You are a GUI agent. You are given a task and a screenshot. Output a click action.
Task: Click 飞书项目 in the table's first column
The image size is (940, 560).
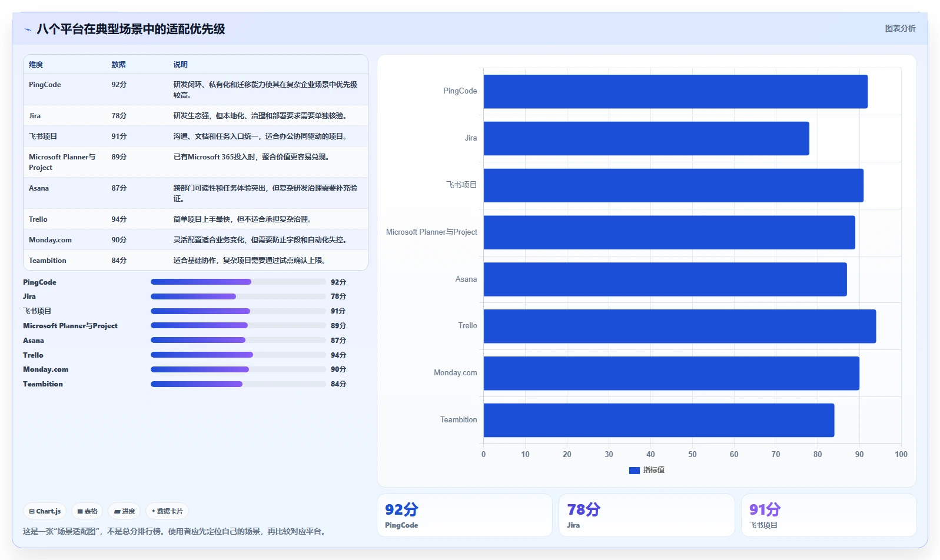(43, 136)
